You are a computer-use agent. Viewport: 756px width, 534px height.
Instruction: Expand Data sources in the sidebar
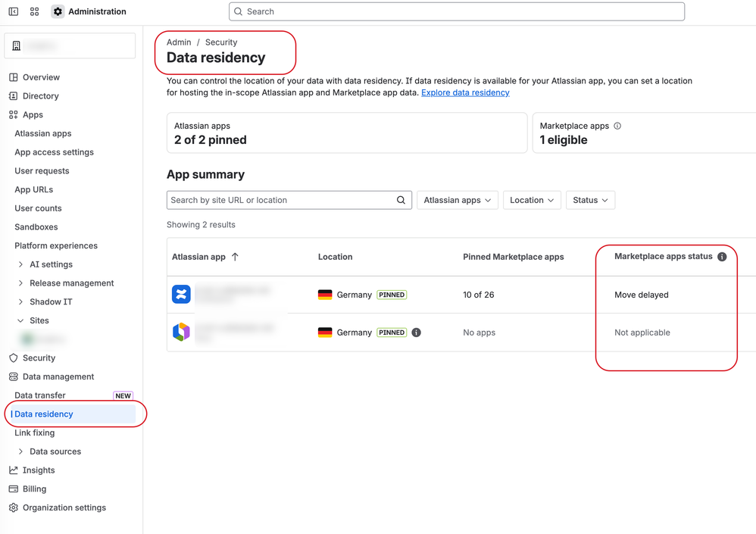tap(20, 451)
